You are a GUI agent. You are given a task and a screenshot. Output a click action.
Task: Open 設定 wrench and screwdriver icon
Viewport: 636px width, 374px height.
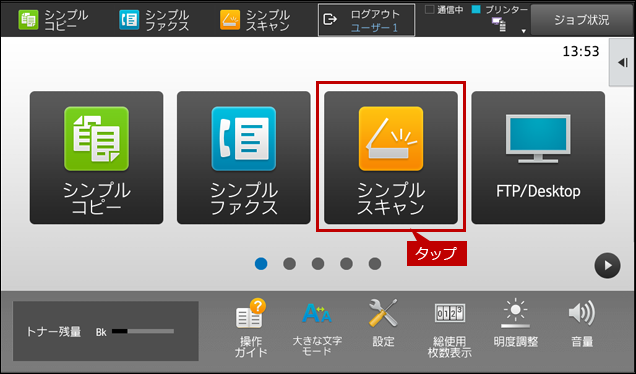coord(383,323)
